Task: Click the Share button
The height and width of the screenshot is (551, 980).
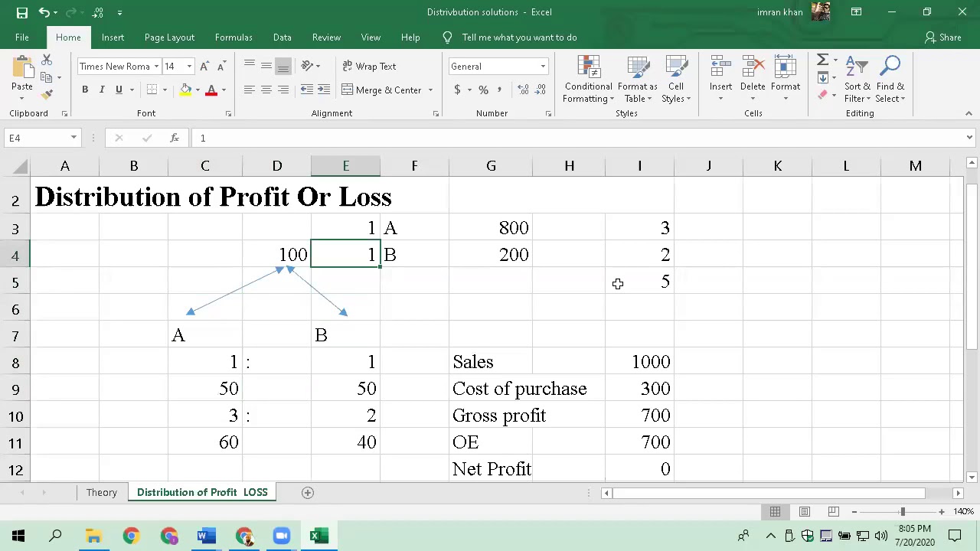Action: point(942,37)
